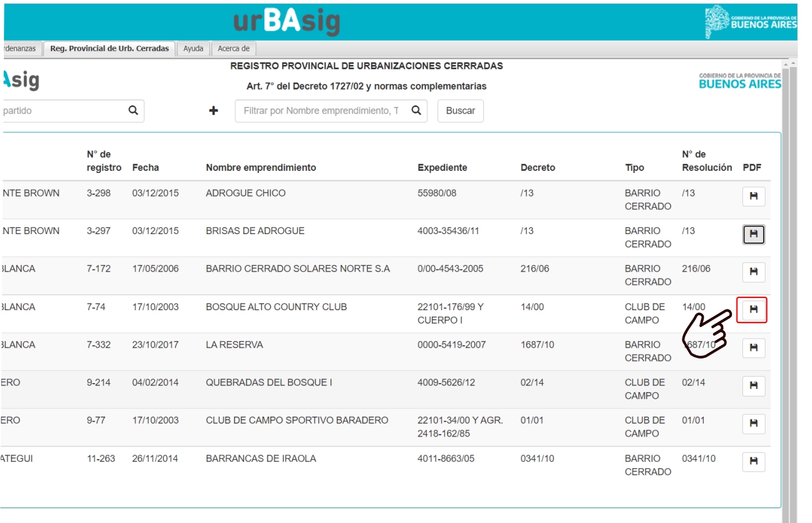Download PDF for LA RESERVA entry

pos(753,348)
